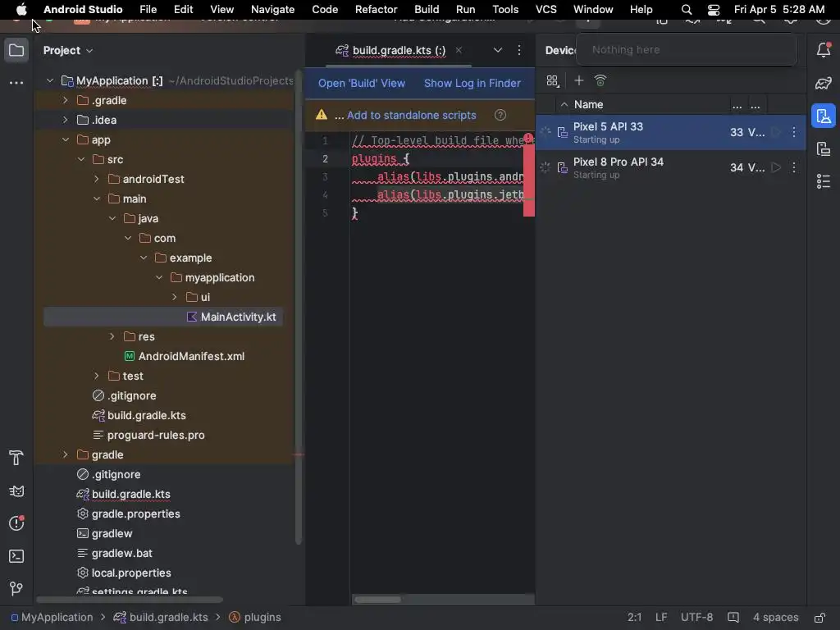Select the Device Manager sidebar icon
Screen dimensions: 840x630
tap(824, 116)
